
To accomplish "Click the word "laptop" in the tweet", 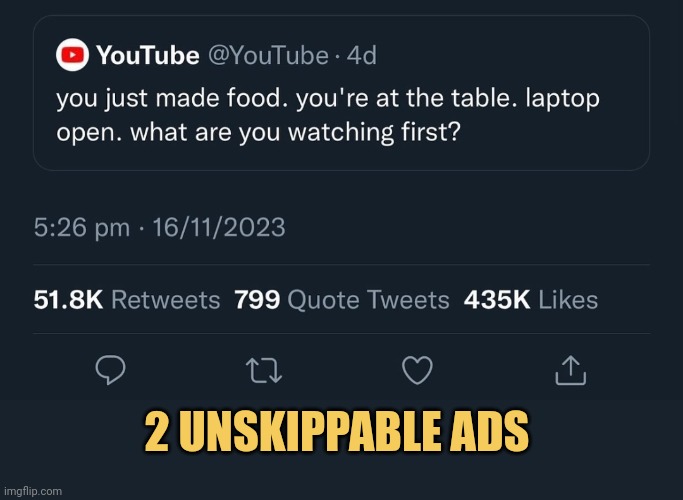I will pyautogui.click(x=562, y=99).
